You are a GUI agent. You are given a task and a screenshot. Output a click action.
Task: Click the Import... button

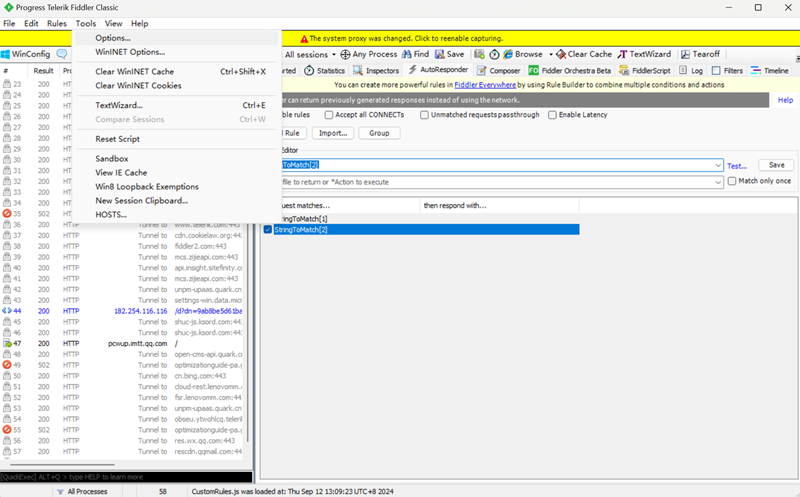pos(333,133)
